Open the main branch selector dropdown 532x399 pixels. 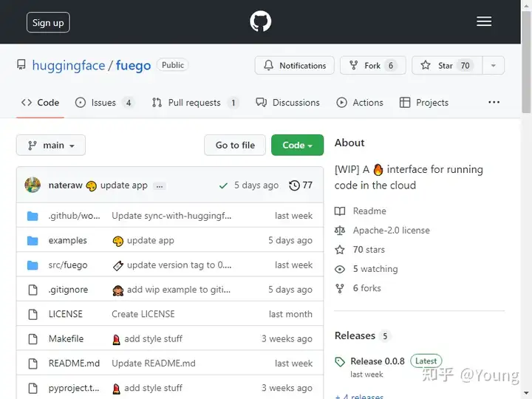[51, 146]
